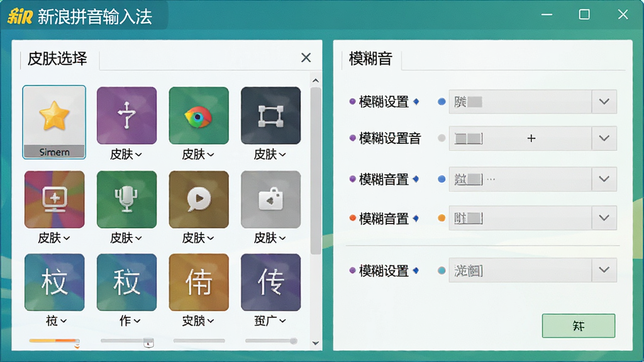Click the 模糊设置音 label text
The height and width of the screenshot is (362, 644).
pyautogui.click(x=390, y=138)
